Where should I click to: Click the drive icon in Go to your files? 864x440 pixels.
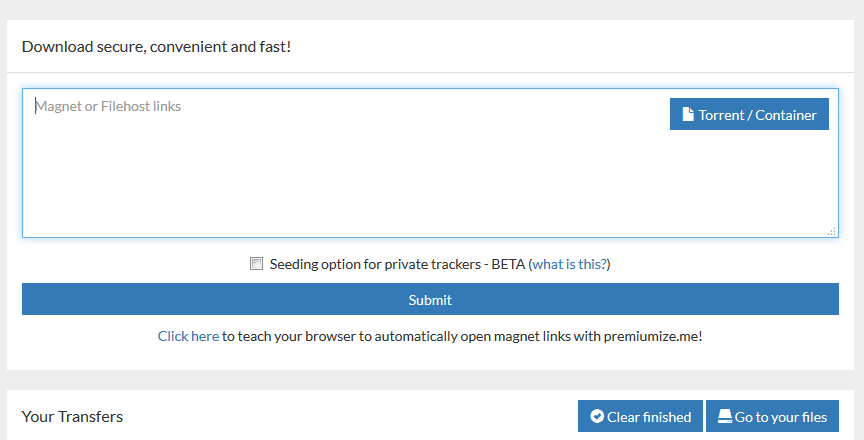click(x=725, y=416)
